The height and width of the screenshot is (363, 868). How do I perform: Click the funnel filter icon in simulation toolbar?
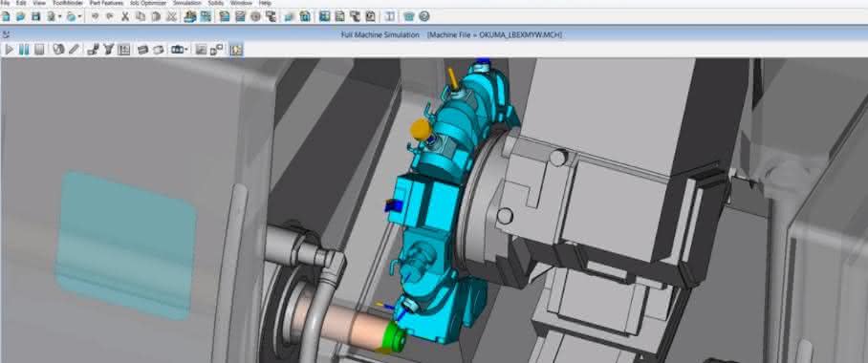point(109,50)
